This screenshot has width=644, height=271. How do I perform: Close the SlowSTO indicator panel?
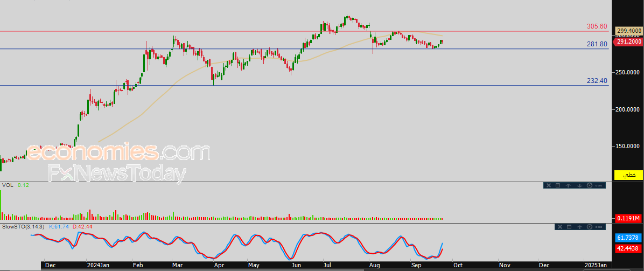[x=559, y=227]
